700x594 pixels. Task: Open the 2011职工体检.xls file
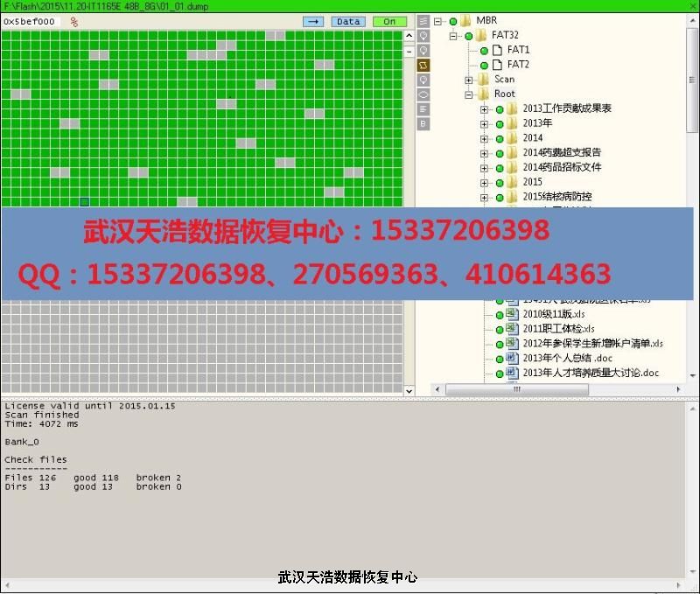pyautogui.click(x=558, y=329)
